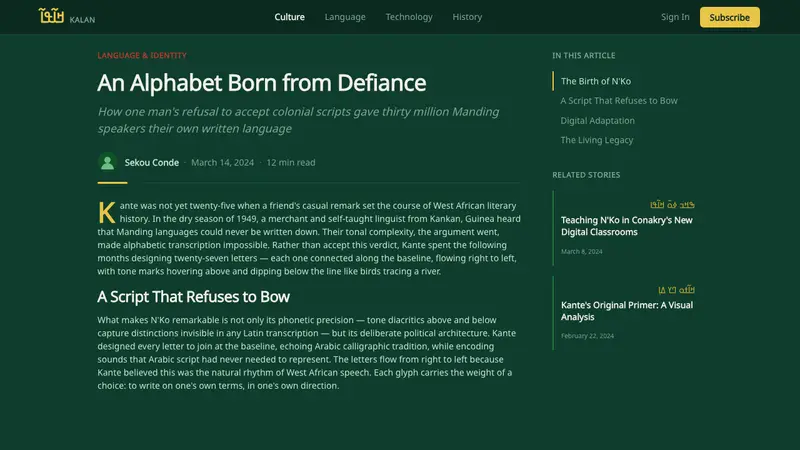Click the Kalan N'Ko logo icon
The height and width of the screenshot is (450, 800).
51,16
